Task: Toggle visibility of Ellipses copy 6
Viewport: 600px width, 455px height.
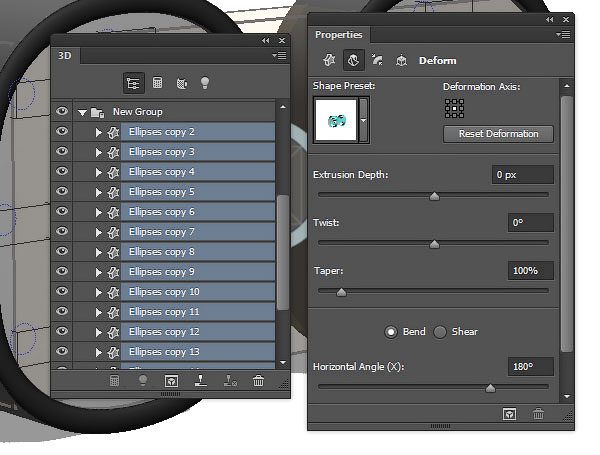Action: coord(62,211)
